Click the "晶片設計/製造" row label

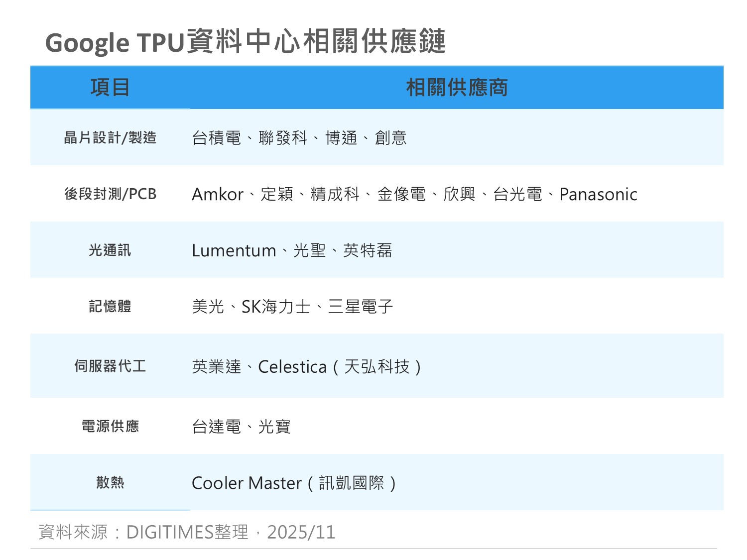point(110,137)
